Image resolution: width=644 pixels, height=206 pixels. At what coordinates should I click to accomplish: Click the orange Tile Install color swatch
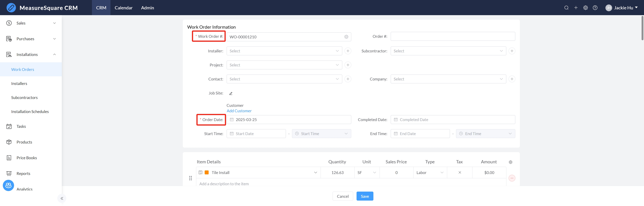coord(207,173)
